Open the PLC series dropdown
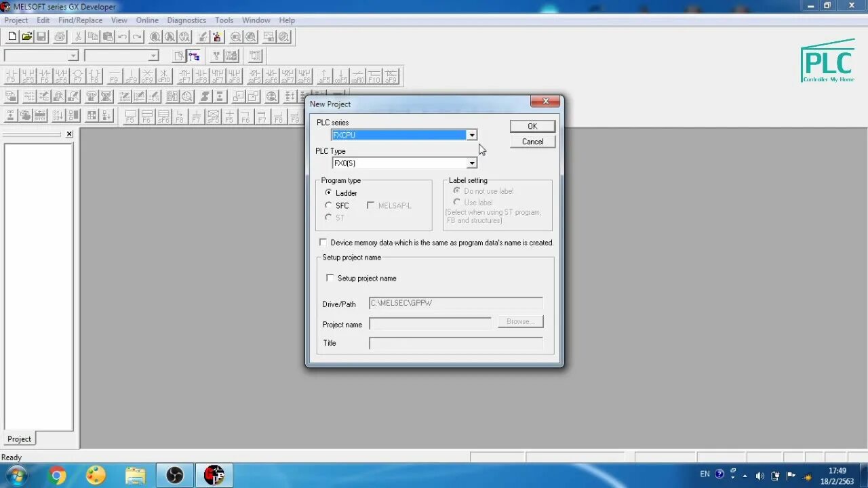 (x=471, y=135)
